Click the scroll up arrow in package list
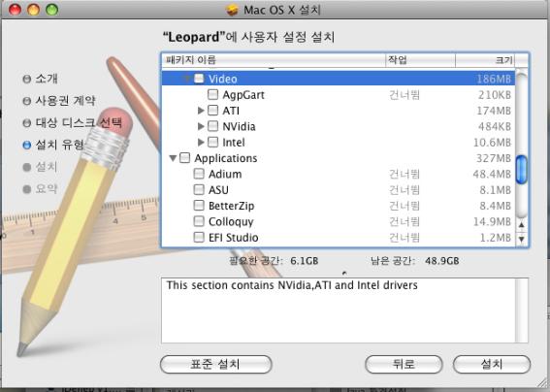 point(522,224)
